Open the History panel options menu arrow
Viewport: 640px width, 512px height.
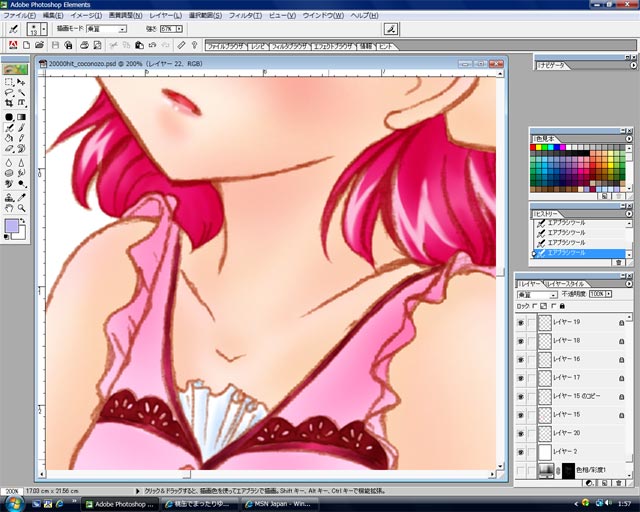pyautogui.click(x=629, y=214)
